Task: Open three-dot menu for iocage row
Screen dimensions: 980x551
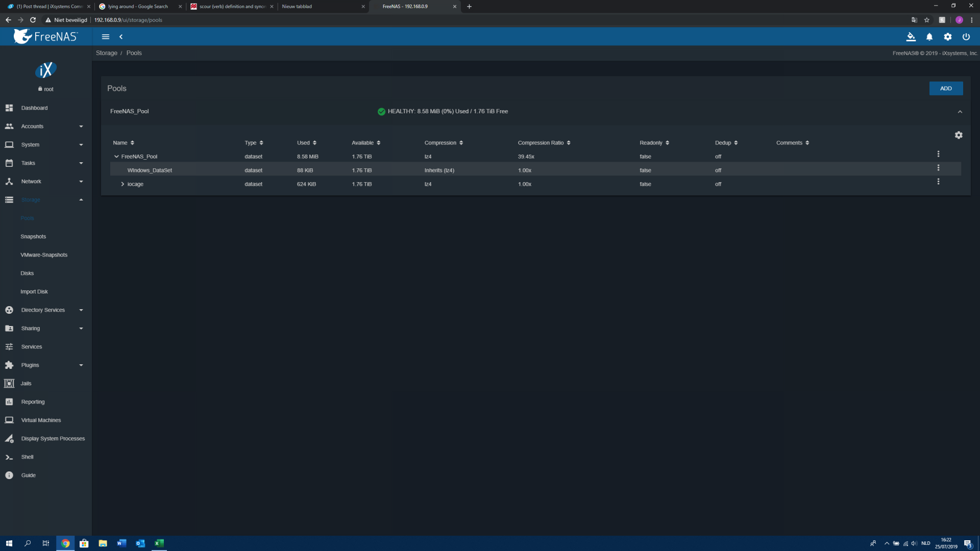Action: pos(938,182)
